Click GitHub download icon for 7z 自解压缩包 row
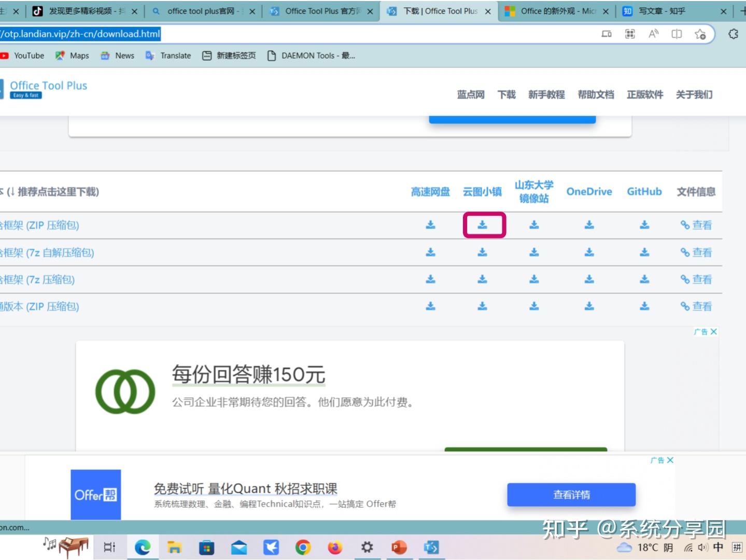The height and width of the screenshot is (560, 746). coord(644,252)
